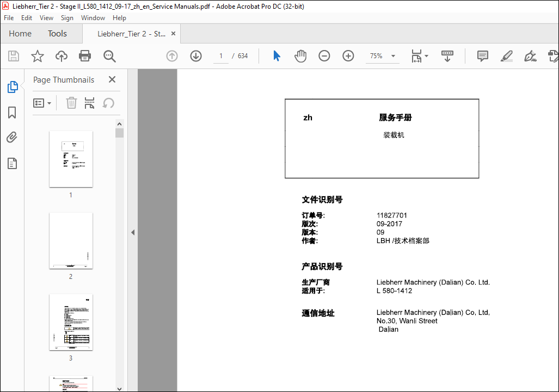
Task: Select page 3 thumbnail
Action: (71, 322)
